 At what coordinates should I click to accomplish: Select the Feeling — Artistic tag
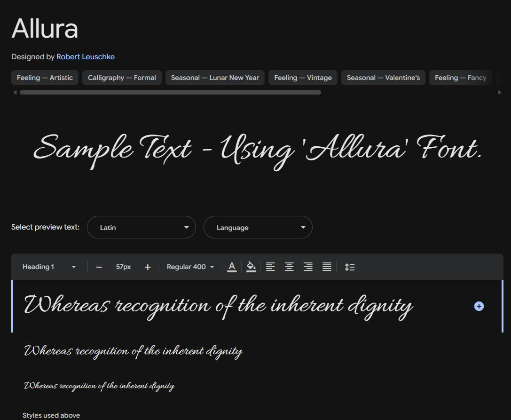point(45,78)
